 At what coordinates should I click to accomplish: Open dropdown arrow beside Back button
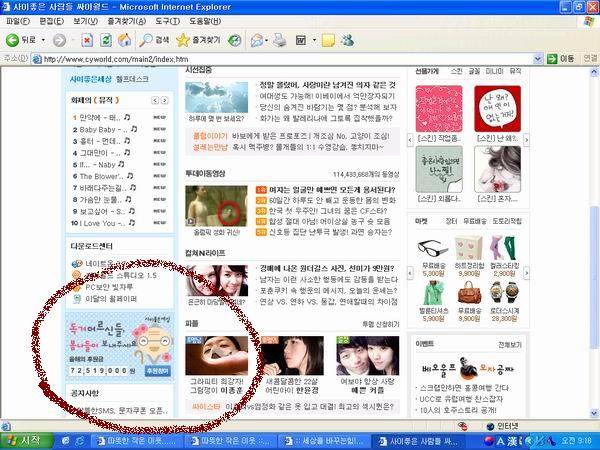click(x=43, y=40)
